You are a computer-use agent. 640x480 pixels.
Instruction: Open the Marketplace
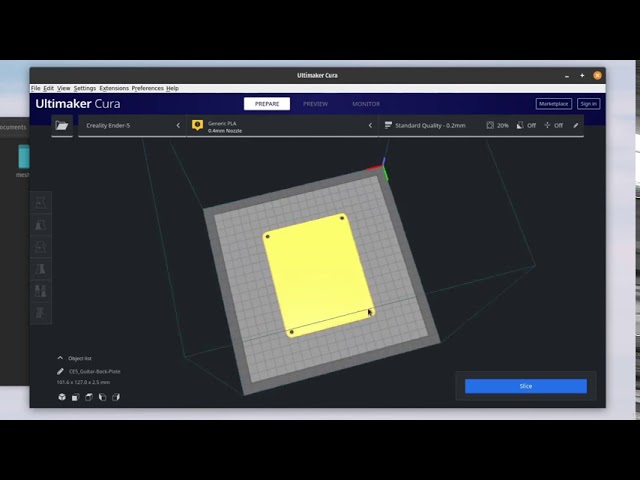553,104
